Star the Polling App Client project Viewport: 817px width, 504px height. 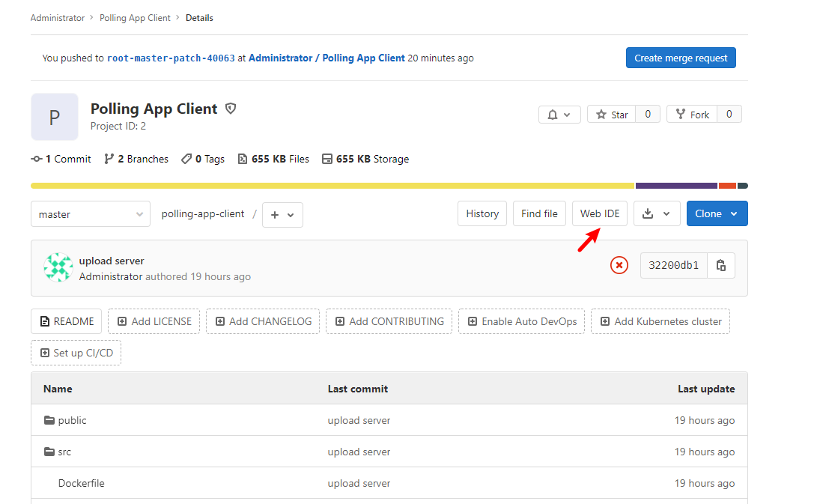pos(611,115)
